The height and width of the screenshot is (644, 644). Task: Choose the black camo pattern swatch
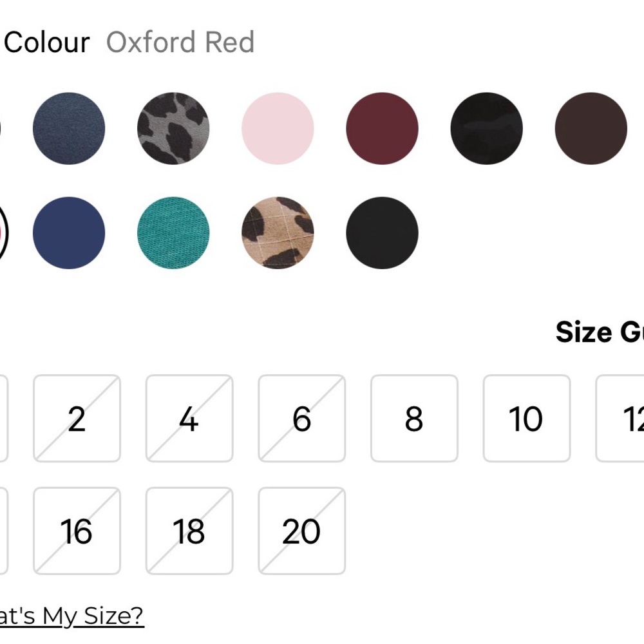coord(487,129)
